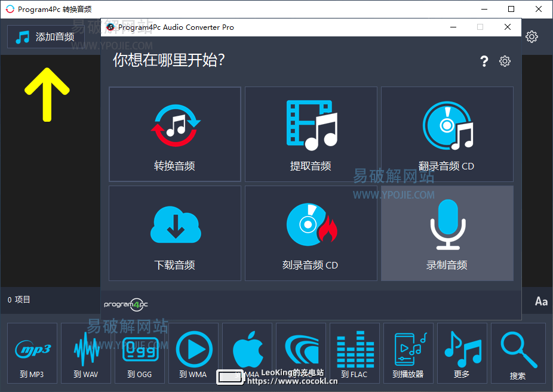This screenshot has width=553, height=392.
Task: Start 录制音频 recording tool
Action: [x=447, y=233]
